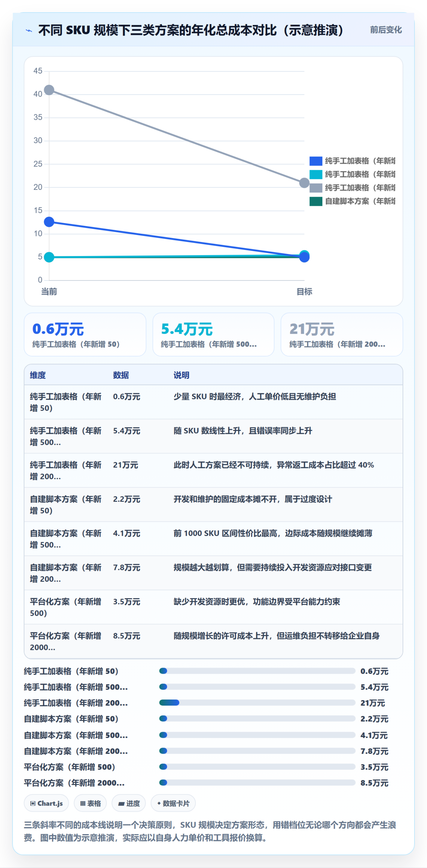Click the 数据卡片 chip
This screenshot has width=427, height=868.
coord(173,803)
